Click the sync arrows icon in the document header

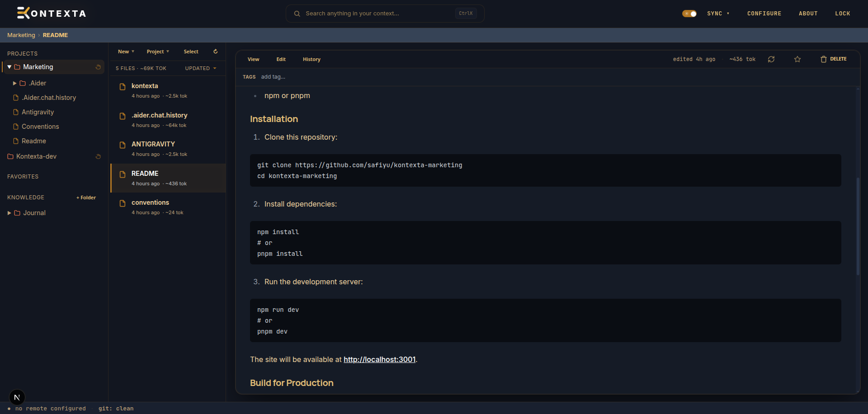pyautogui.click(x=771, y=59)
